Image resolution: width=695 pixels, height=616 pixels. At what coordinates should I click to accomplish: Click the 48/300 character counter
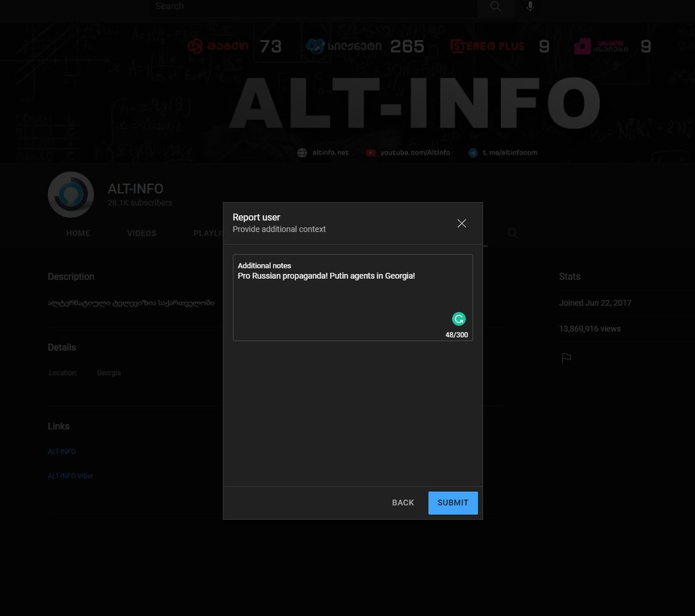click(x=457, y=334)
